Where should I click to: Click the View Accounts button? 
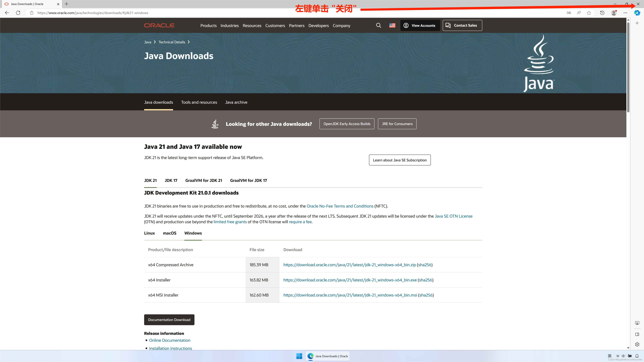(420, 26)
